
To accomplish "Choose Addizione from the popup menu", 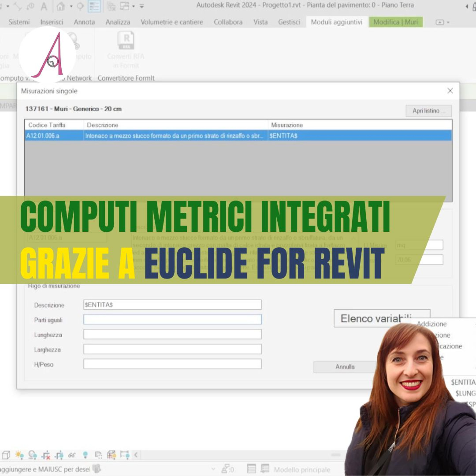I will click(x=432, y=324).
